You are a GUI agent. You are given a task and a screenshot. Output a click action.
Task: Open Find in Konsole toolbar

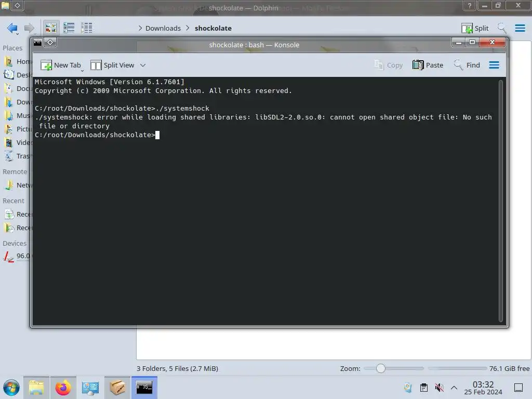coord(467,65)
